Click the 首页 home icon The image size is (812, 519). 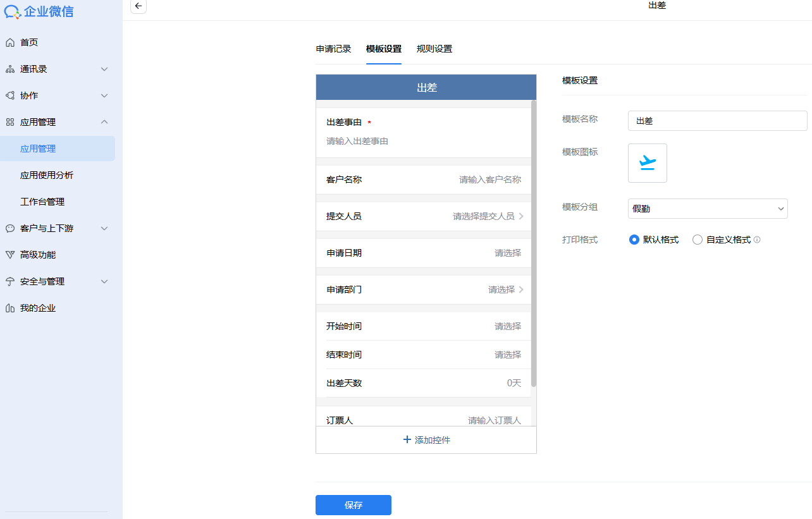click(x=10, y=42)
